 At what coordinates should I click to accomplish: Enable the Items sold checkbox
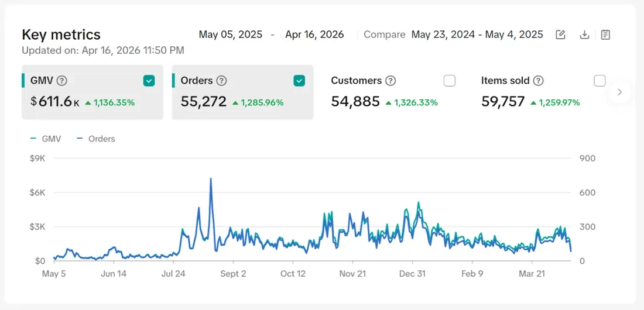(x=600, y=81)
